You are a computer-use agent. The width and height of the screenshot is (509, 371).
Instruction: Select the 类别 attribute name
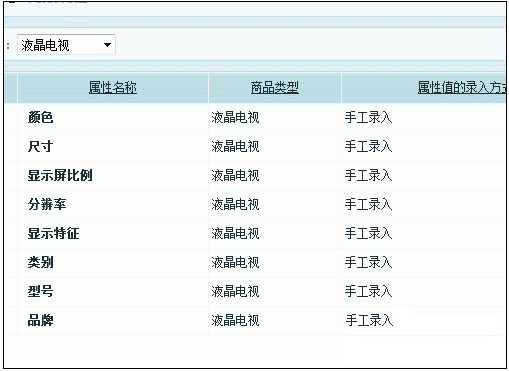[x=40, y=262]
